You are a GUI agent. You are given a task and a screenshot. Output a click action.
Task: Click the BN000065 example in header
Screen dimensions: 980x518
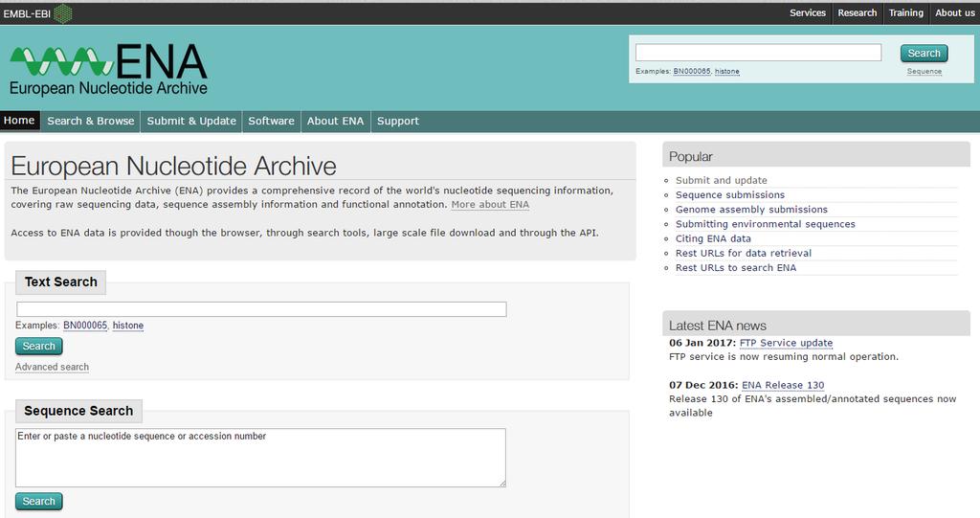point(692,71)
